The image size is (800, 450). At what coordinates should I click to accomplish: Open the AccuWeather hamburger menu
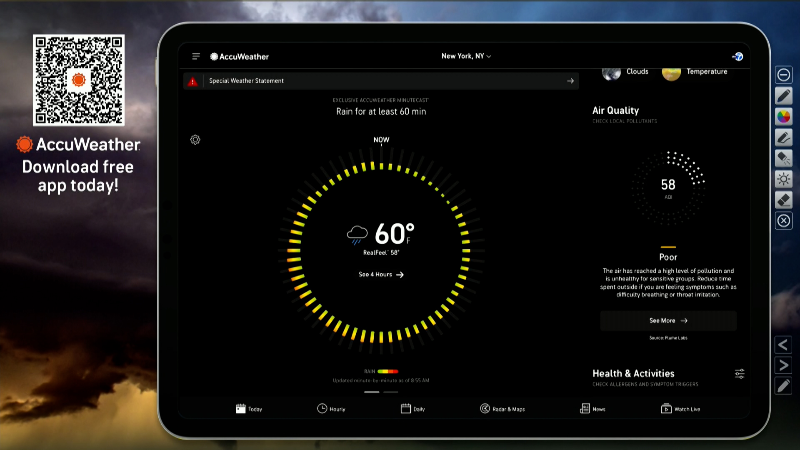[x=196, y=56]
